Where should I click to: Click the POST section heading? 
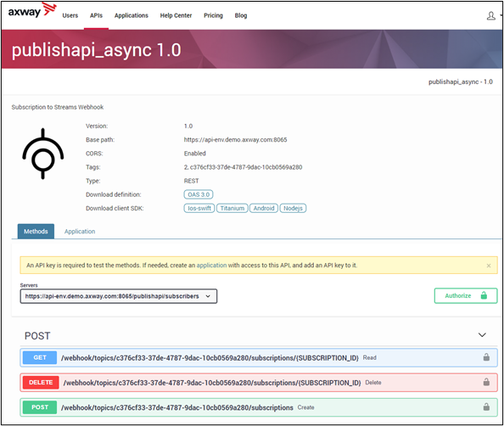[37, 336]
